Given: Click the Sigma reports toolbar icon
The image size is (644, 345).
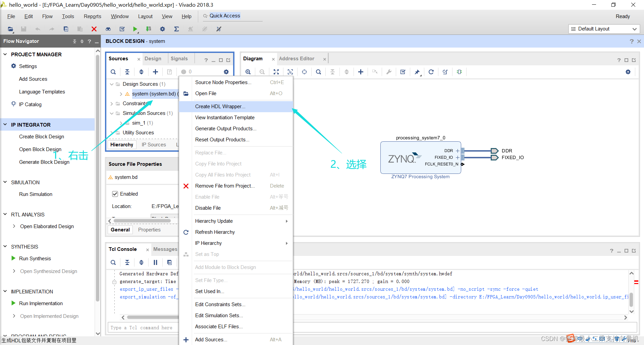Looking at the screenshot, I should [x=176, y=29].
